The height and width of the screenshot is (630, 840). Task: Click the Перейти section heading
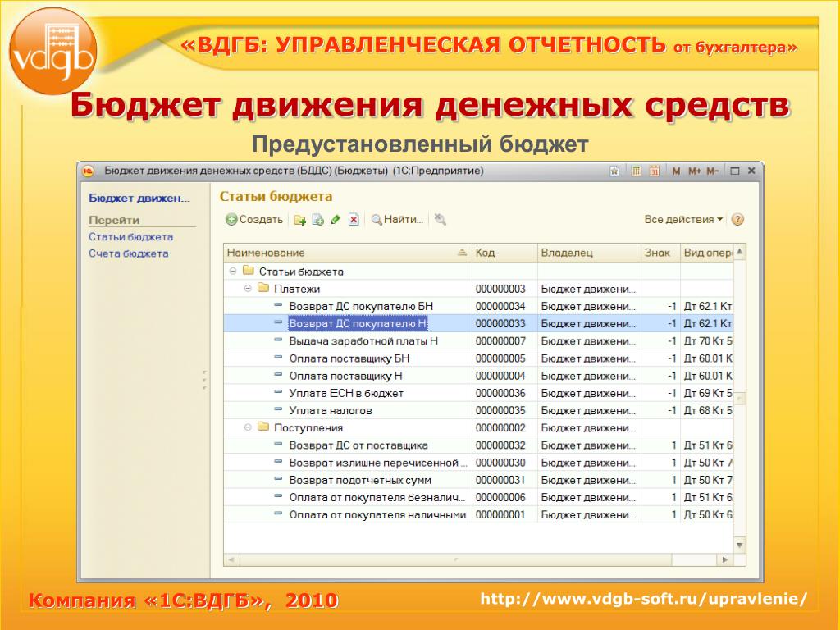(114, 220)
